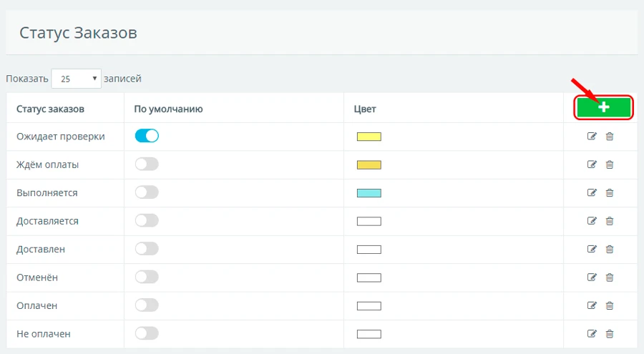Sort by Статус заказов column header
The image size is (644, 354).
click(x=51, y=109)
